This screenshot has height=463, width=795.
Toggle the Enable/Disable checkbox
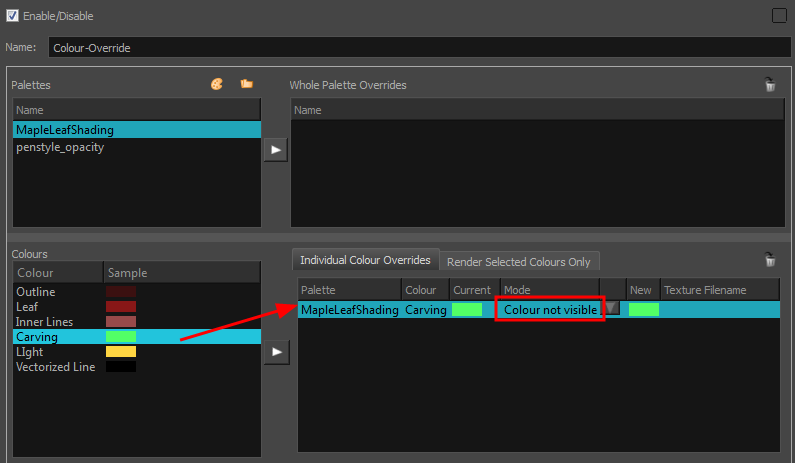(13, 16)
